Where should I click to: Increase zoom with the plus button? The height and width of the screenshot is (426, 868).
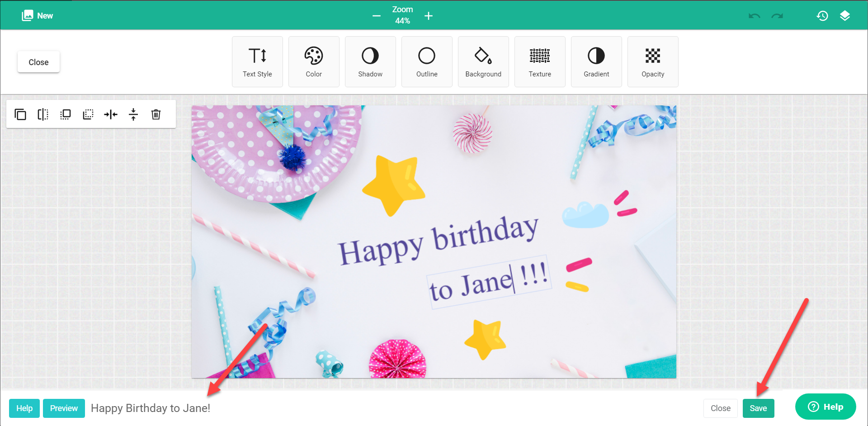click(429, 16)
